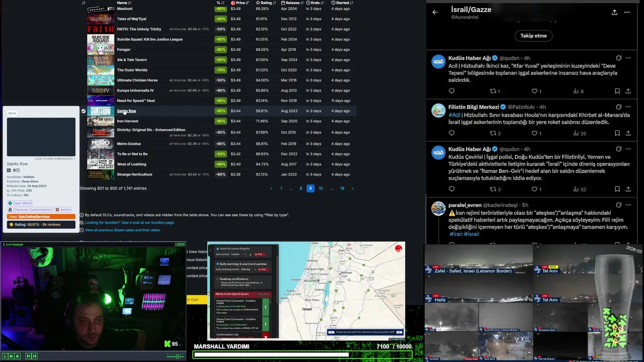The width and height of the screenshot is (644, 362).
Task: Toggle Read city names (English) checkbox
Action: pyautogui.click(x=218, y=249)
